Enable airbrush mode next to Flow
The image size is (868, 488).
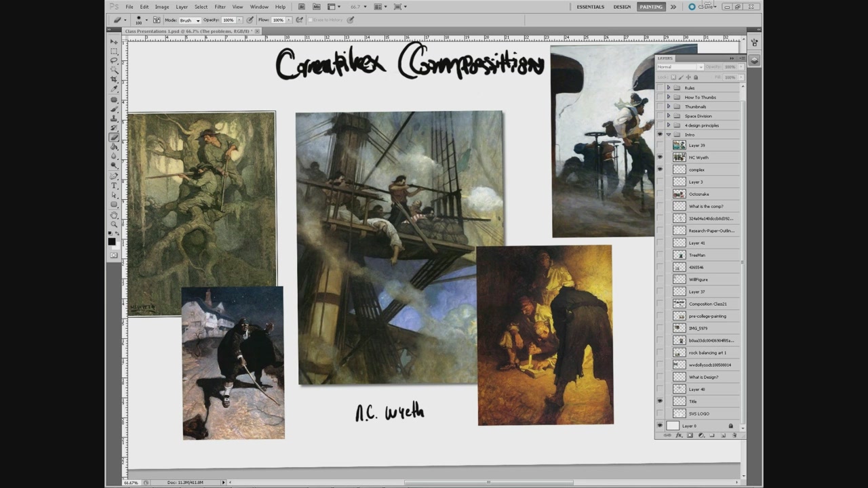[x=300, y=20]
